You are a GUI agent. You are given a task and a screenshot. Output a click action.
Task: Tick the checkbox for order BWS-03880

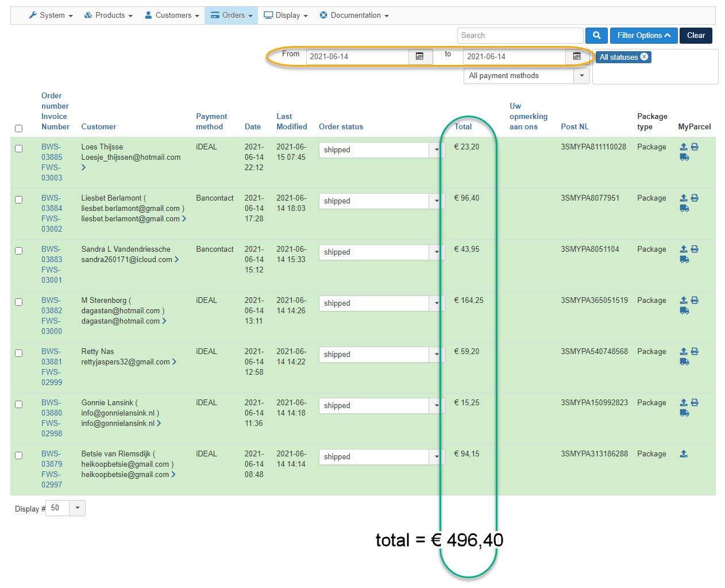pos(18,404)
